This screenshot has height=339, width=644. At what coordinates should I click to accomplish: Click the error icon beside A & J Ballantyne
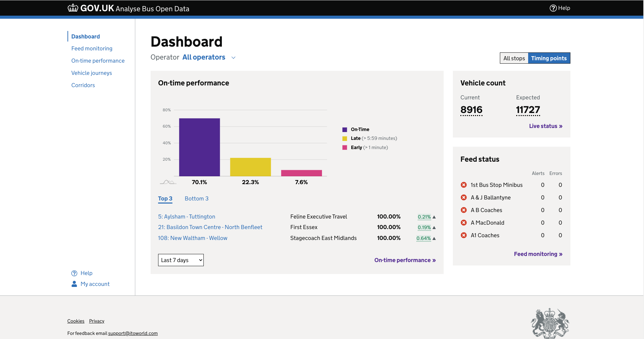[463, 197]
